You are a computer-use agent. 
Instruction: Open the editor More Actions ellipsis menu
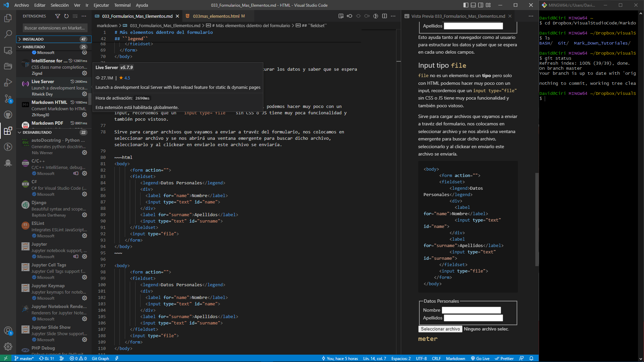point(393,16)
